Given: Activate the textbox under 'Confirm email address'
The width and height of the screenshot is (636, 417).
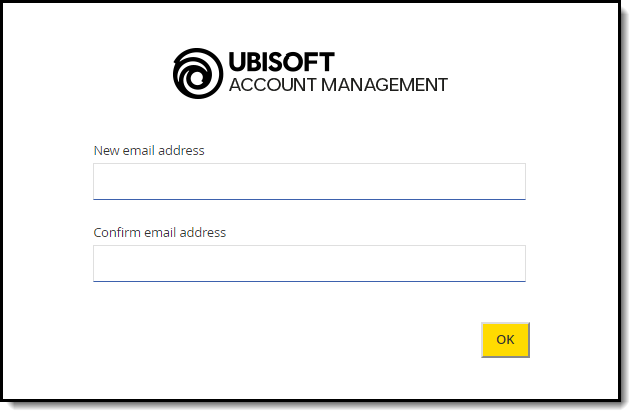Looking at the screenshot, I should (x=309, y=263).
